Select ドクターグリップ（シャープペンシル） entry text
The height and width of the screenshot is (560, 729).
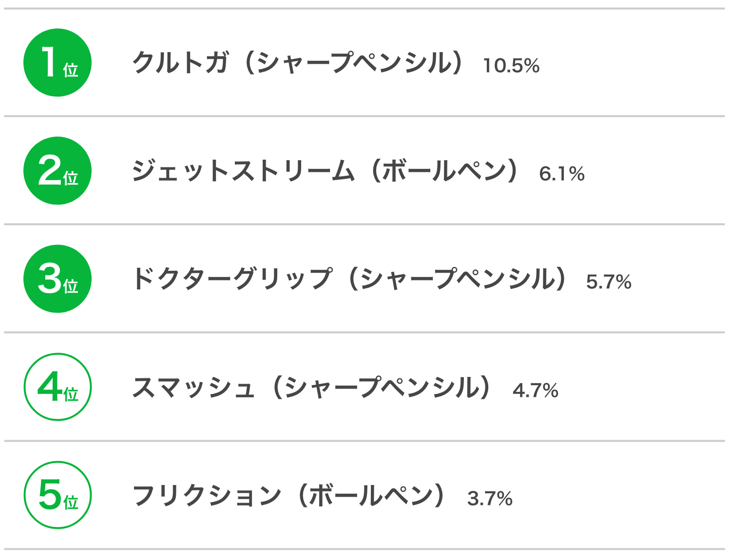click(x=350, y=279)
